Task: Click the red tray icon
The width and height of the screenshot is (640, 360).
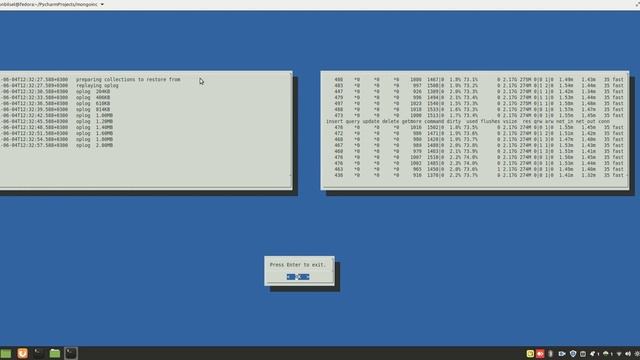Action: pos(540,354)
